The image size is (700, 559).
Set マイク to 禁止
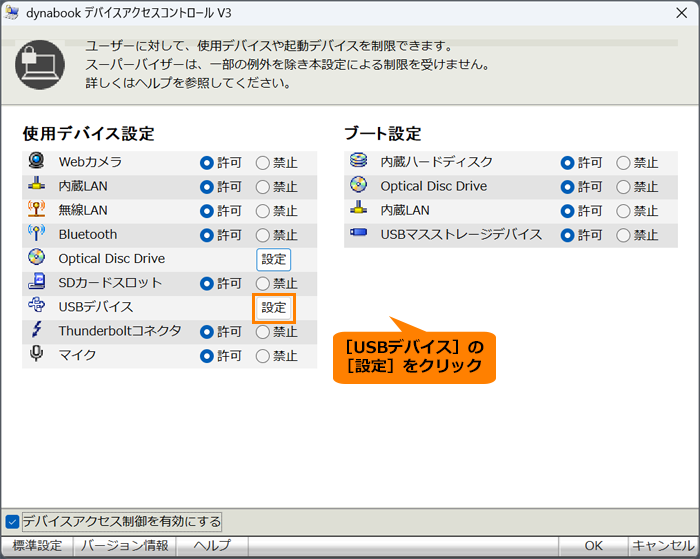(262, 356)
